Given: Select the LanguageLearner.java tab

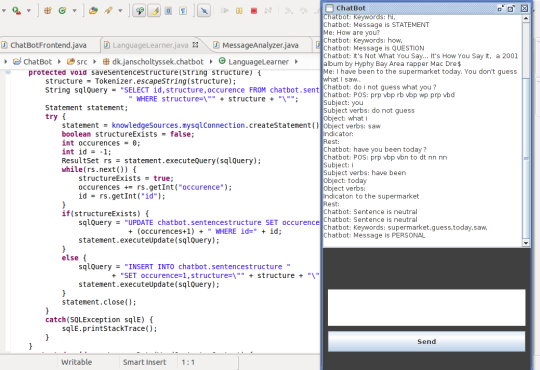Looking at the screenshot, I should 150,45.
